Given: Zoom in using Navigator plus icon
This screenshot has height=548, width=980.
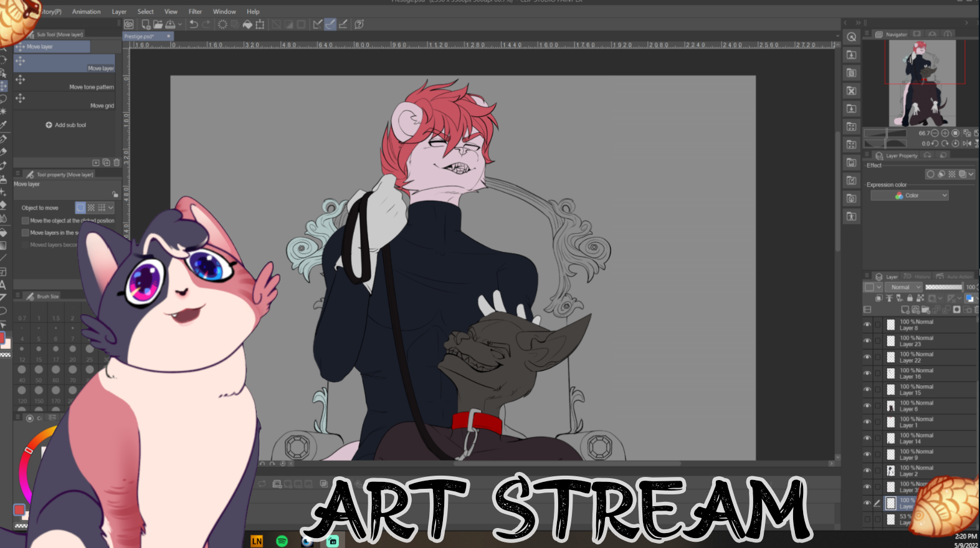Looking at the screenshot, I should 945,133.
